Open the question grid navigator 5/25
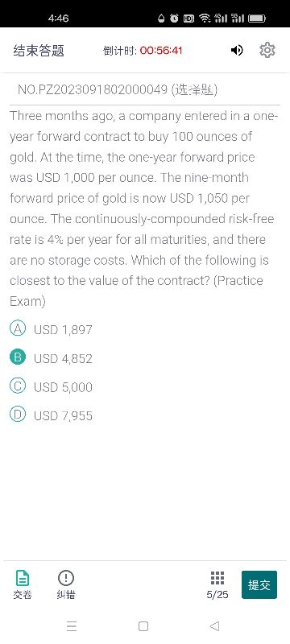This screenshot has width=290, height=644. [x=217, y=584]
